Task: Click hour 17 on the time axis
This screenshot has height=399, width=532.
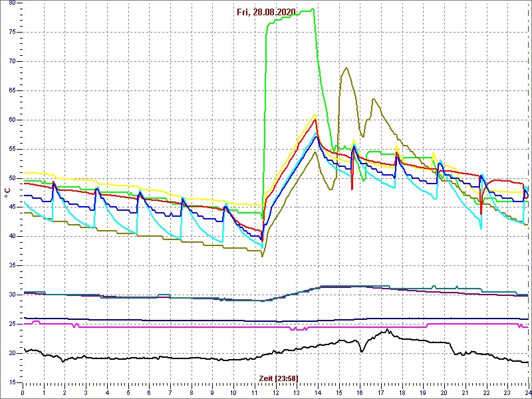Action: 380,392
